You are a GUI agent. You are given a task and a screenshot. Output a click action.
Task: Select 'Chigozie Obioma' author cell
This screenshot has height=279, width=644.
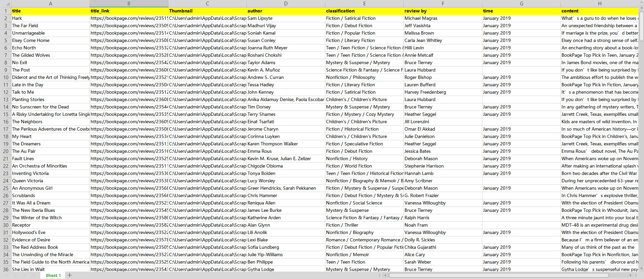pos(286,166)
